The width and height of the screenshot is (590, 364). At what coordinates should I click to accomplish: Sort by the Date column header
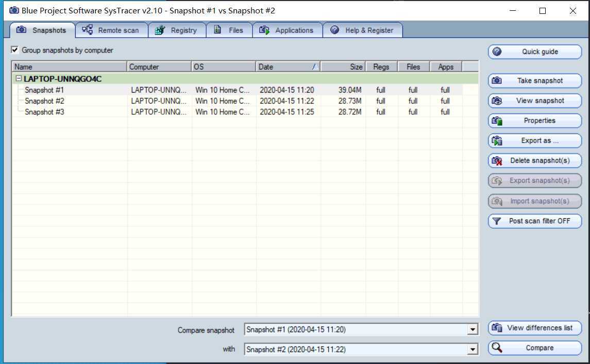pos(288,66)
